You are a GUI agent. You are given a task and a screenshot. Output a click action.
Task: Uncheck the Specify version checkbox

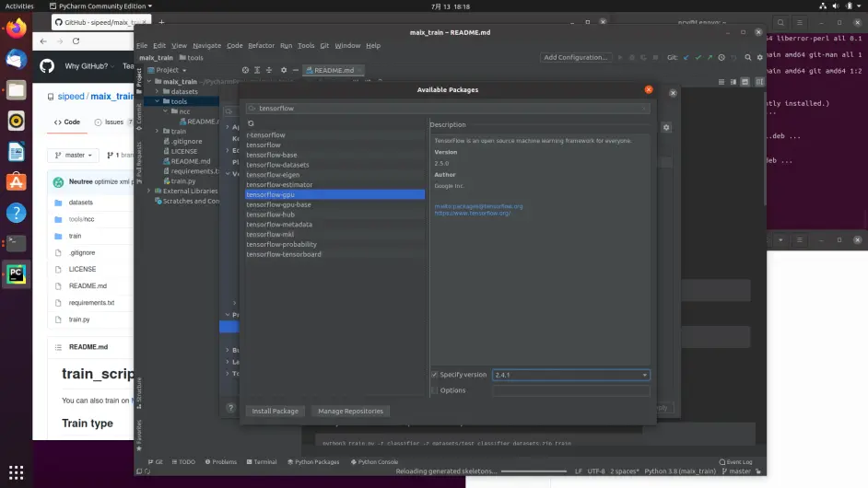click(435, 375)
